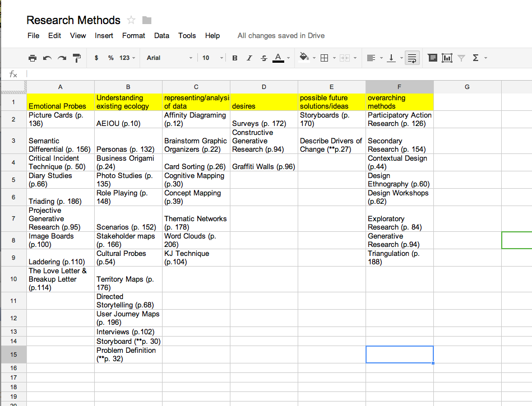
Task: Star the Research Methods document
Action: [x=131, y=20]
